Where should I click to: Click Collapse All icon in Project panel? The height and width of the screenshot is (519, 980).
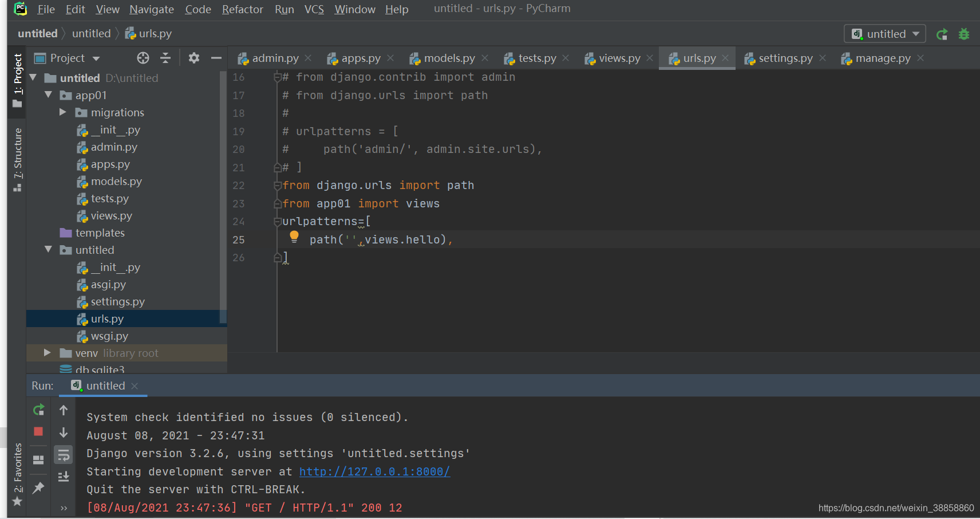pyautogui.click(x=165, y=58)
